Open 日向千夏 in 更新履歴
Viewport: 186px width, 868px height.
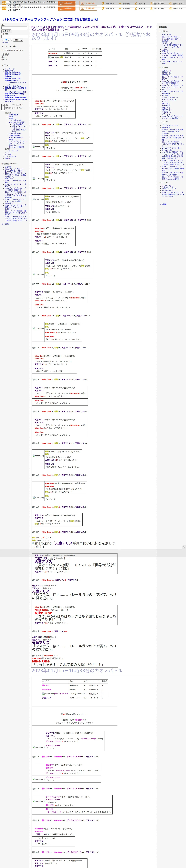click(165, 95)
